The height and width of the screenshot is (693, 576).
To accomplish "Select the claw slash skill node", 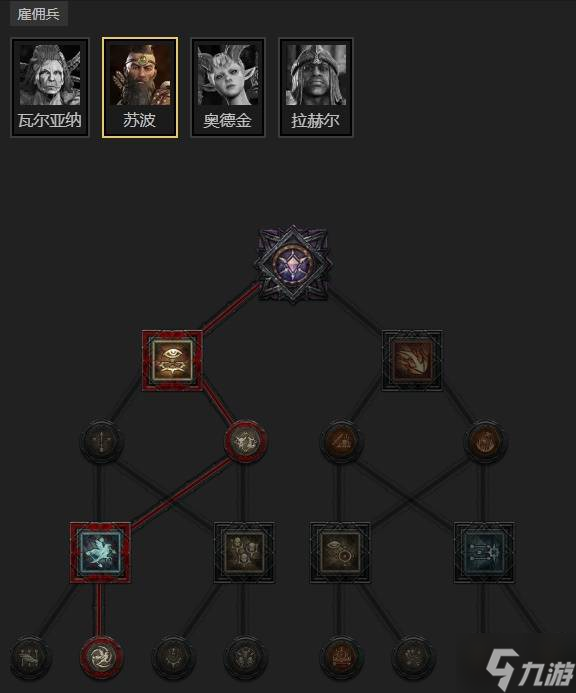I will [x=412, y=360].
